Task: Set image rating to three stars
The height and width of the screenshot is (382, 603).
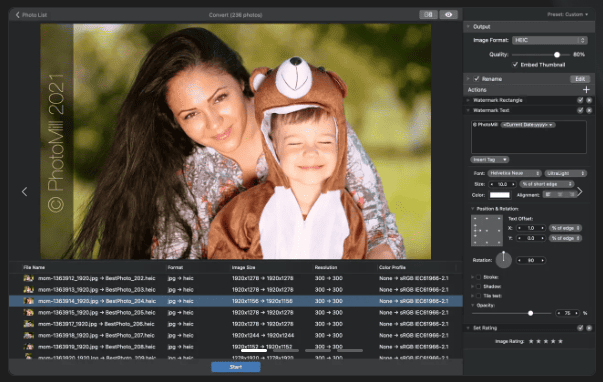Action: 546,341
